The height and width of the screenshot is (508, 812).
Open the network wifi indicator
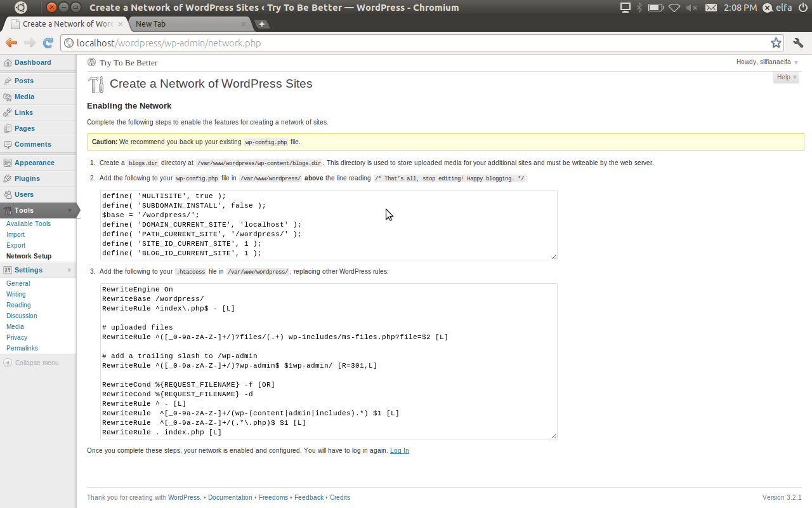pyautogui.click(x=674, y=8)
